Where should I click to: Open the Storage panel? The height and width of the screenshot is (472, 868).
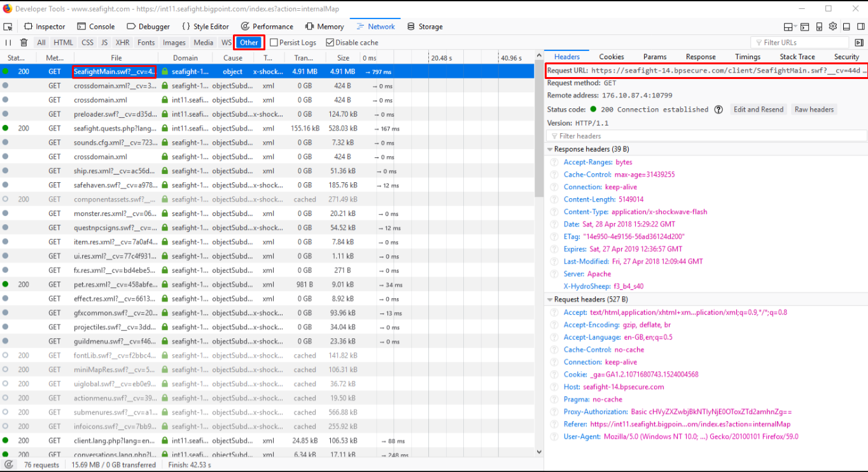point(424,27)
